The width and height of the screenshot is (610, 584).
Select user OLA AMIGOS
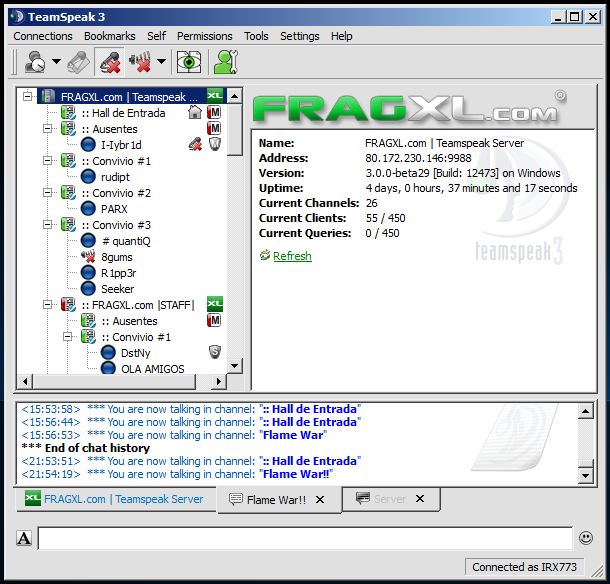(152, 369)
